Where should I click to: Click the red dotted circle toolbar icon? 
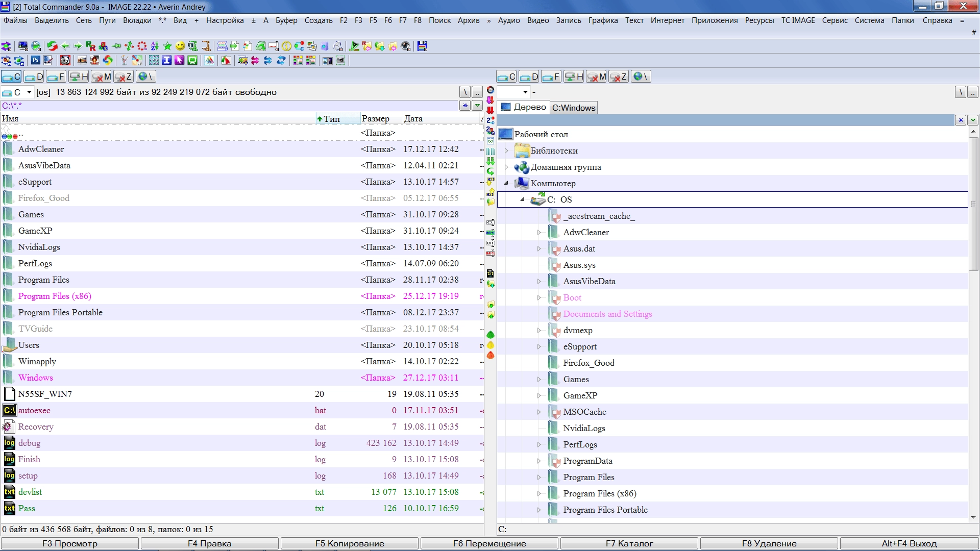(142, 46)
